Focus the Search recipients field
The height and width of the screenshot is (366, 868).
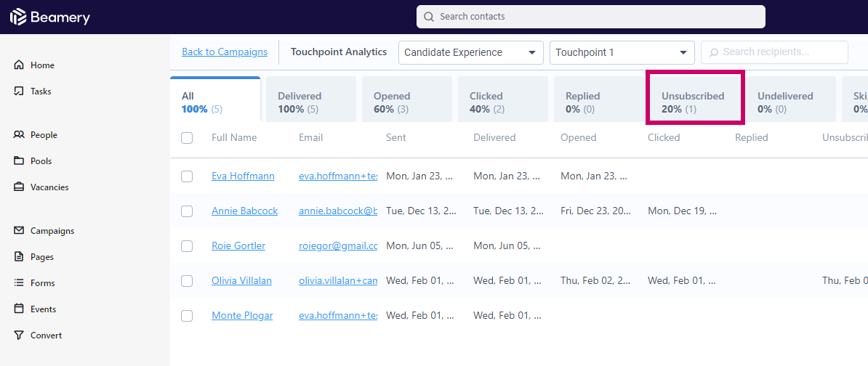tap(774, 52)
